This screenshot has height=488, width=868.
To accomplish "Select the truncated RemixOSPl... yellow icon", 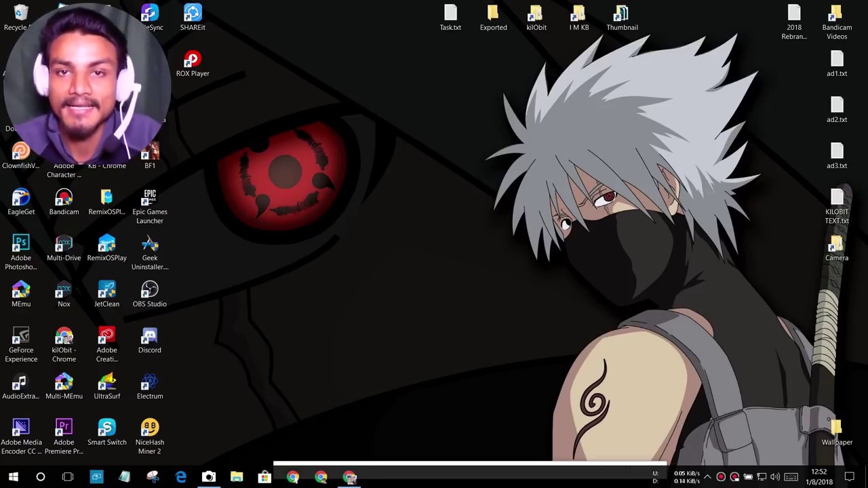I will point(106,202).
